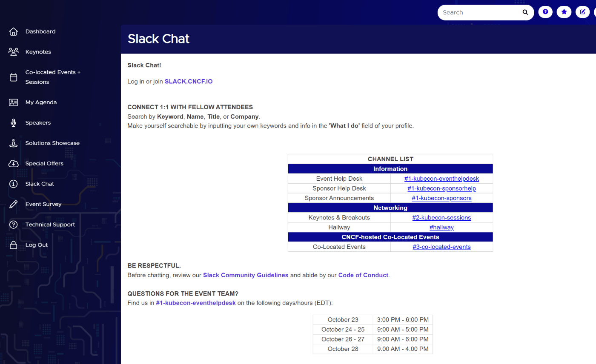This screenshot has height=364, width=596.
Task: Click the Slack Chat info icon
Action: (x=14, y=184)
